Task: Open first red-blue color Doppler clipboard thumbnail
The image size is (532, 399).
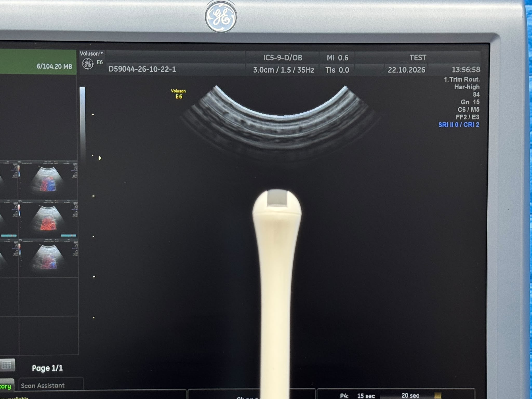Action: [48, 180]
